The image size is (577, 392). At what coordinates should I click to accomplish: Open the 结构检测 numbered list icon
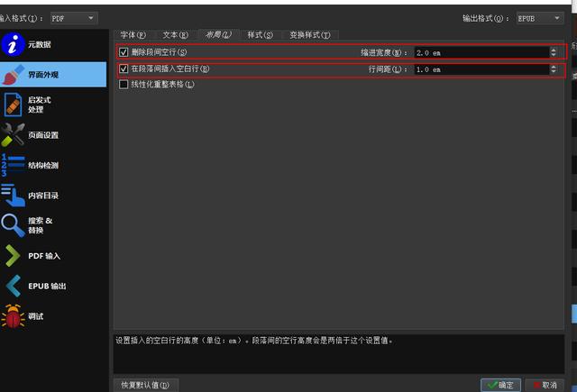click(13, 165)
